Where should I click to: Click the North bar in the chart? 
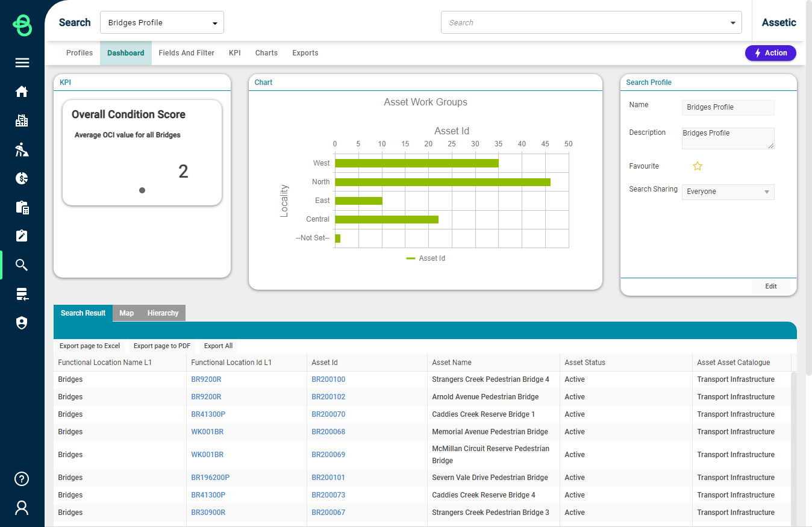(443, 182)
